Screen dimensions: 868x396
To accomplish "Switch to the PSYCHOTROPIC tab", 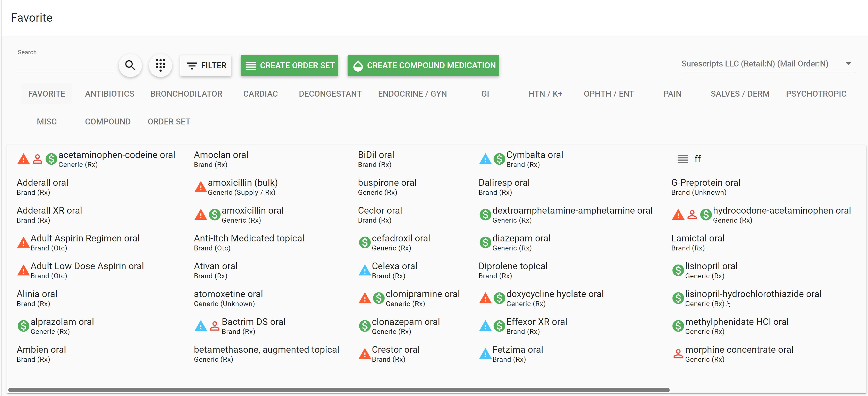I will coord(816,94).
